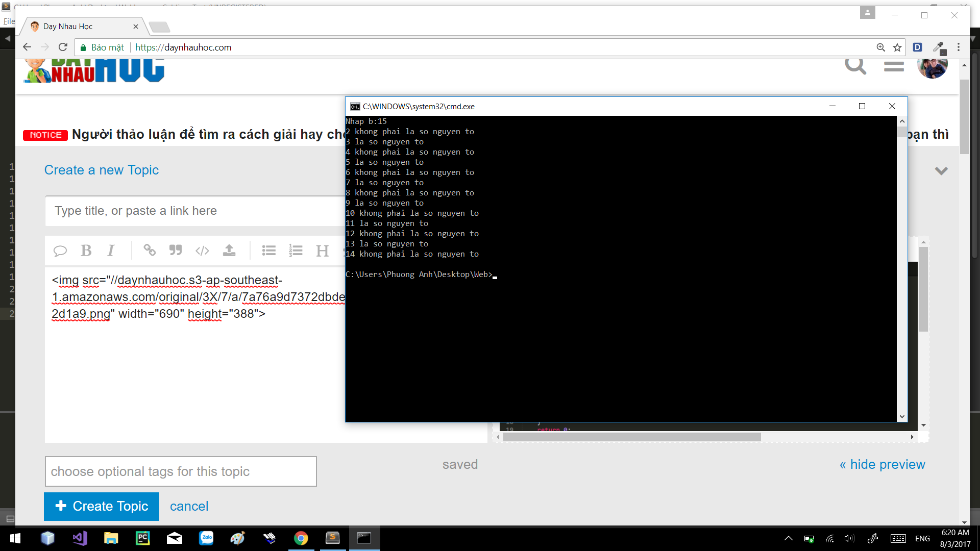Collapse the composer with the chevron arrow
This screenshot has height=551, width=980.
941,170
